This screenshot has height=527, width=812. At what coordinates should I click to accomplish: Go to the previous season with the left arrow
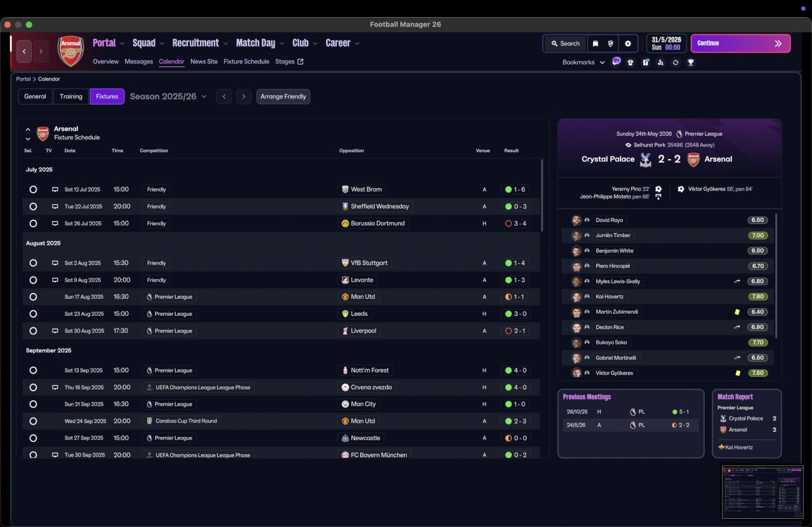(224, 96)
